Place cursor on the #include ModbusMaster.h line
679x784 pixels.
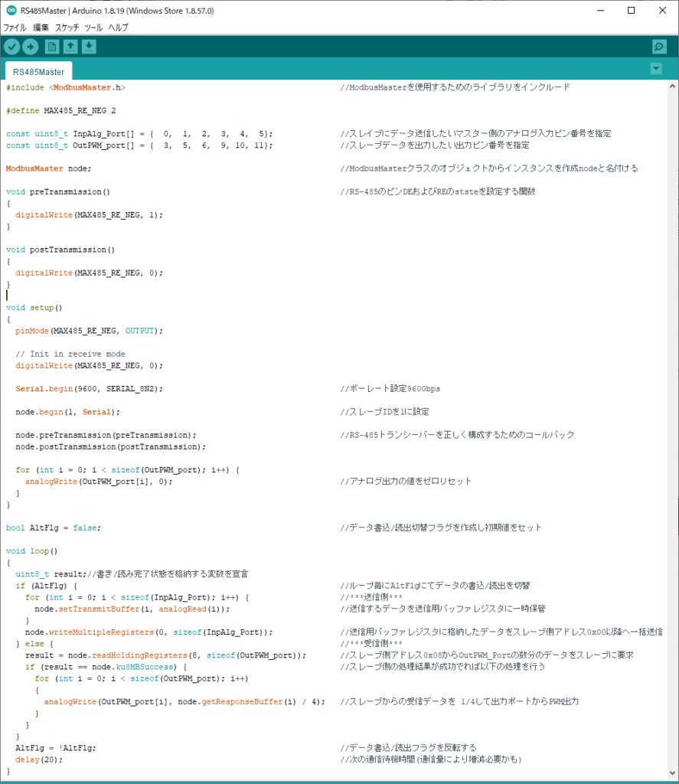point(65,88)
